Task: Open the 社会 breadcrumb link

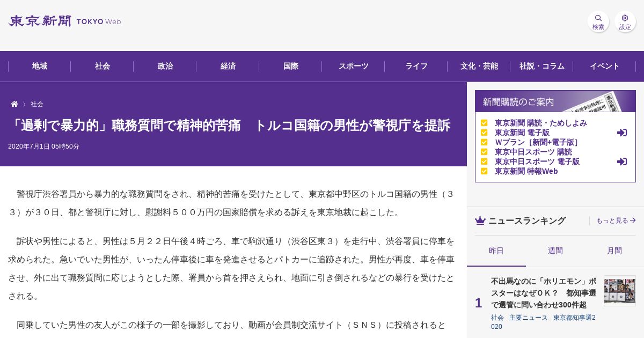Action: (37, 104)
